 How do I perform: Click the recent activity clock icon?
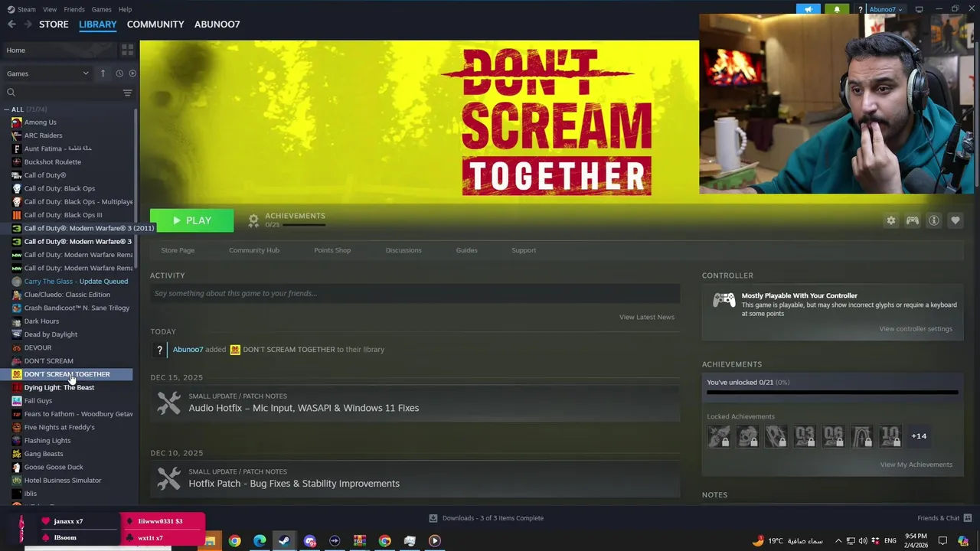(x=119, y=73)
